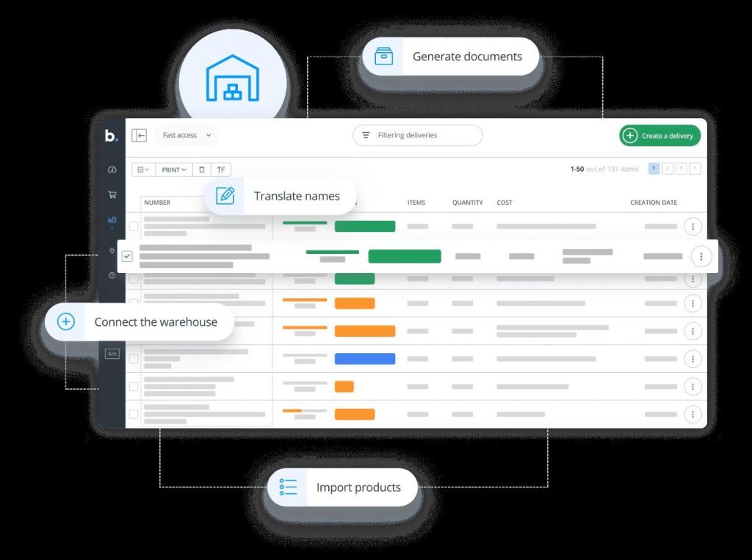Tick the checkbox in the first table row
The image size is (752, 560).
point(134,226)
